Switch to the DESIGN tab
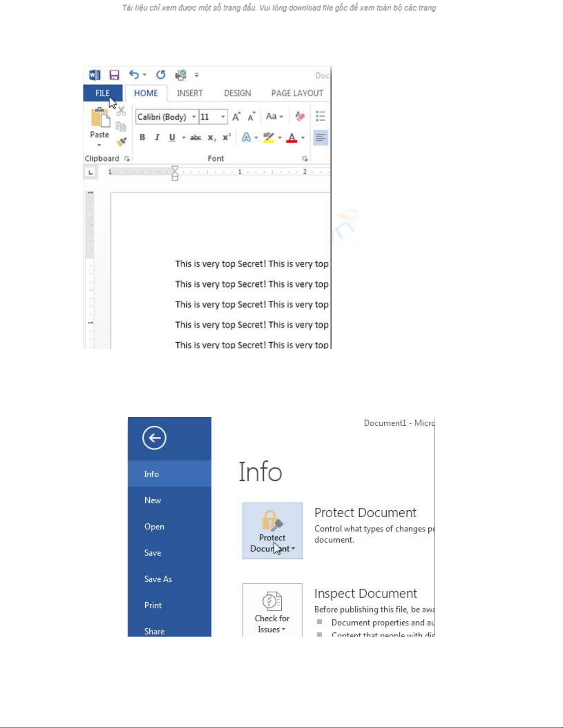 (237, 93)
